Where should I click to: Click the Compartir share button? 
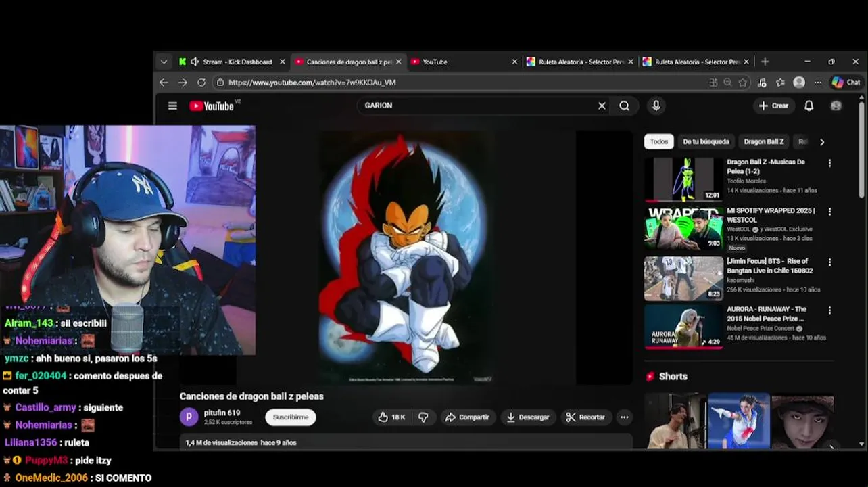467,417
